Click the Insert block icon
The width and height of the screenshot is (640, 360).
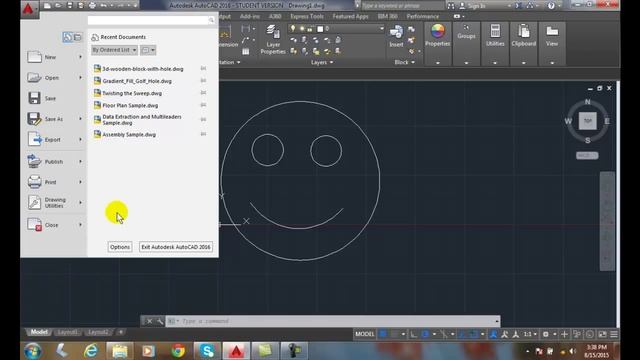tap(396, 36)
